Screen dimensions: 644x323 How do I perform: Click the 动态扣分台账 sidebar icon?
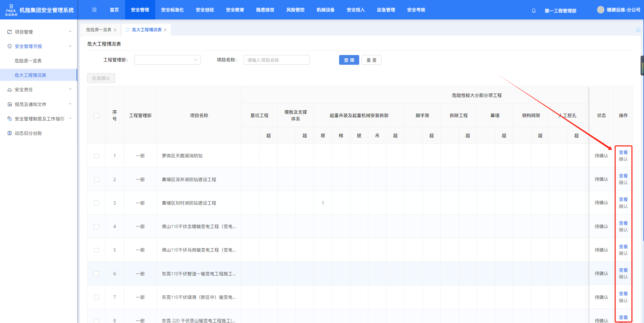tap(10, 133)
